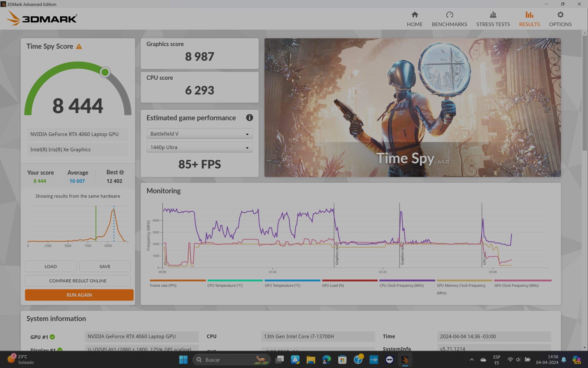Click OneDrive cloud tray icon
This screenshot has width=588, height=368.
483,359
